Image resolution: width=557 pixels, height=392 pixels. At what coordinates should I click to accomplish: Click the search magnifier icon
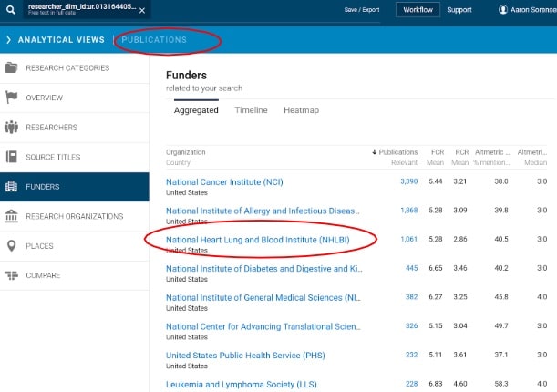click(10, 10)
